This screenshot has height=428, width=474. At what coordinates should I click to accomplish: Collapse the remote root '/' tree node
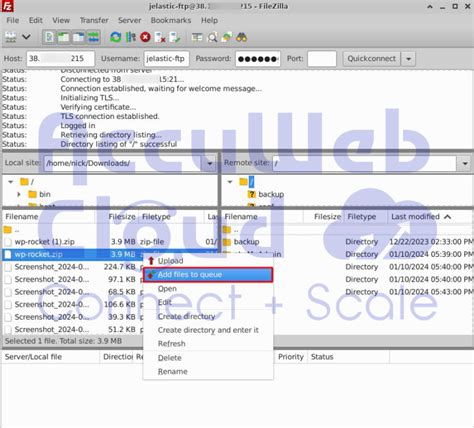pyautogui.click(x=230, y=182)
